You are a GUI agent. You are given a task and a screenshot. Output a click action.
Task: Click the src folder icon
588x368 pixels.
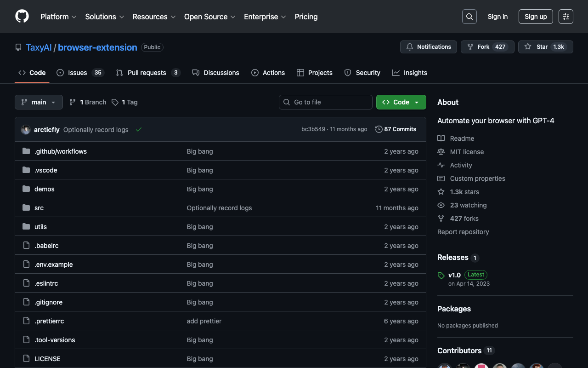pyautogui.click(x=26, y=208)
